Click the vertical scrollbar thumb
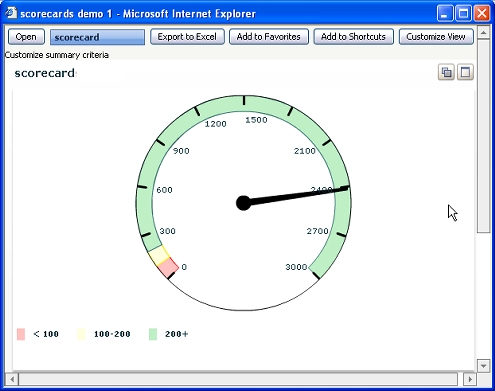Image resolution: width=495 pixels, height=391 pixels. 483,136
